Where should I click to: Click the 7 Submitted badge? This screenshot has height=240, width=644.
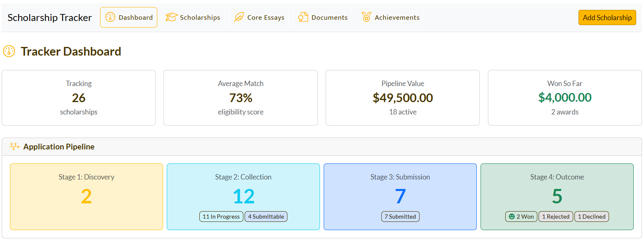[400, 217]
